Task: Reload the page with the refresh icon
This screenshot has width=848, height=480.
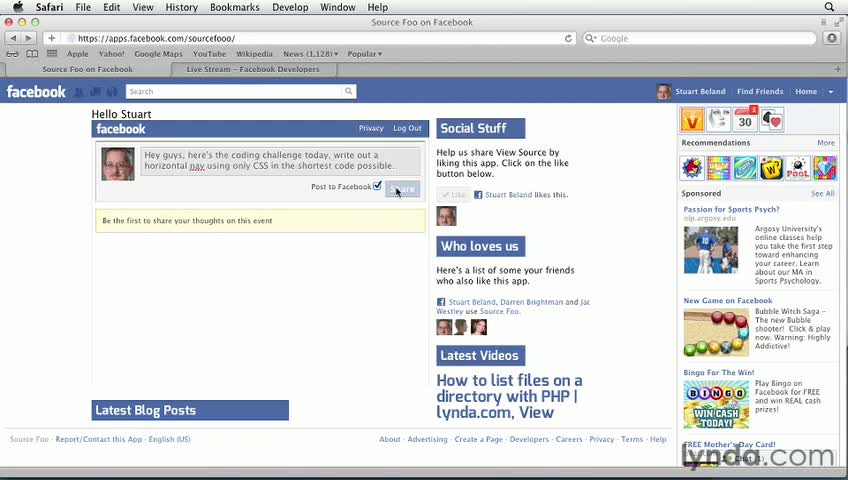Action: (568, 38)
